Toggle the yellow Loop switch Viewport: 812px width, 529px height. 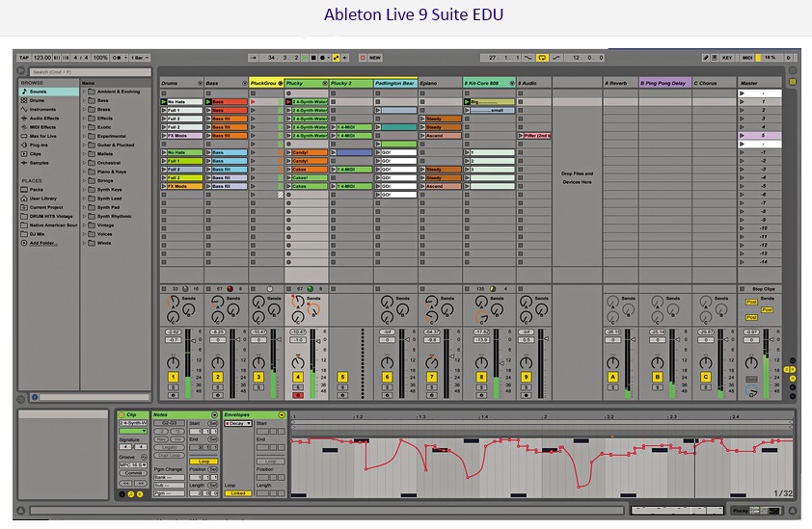pos(542,58)
